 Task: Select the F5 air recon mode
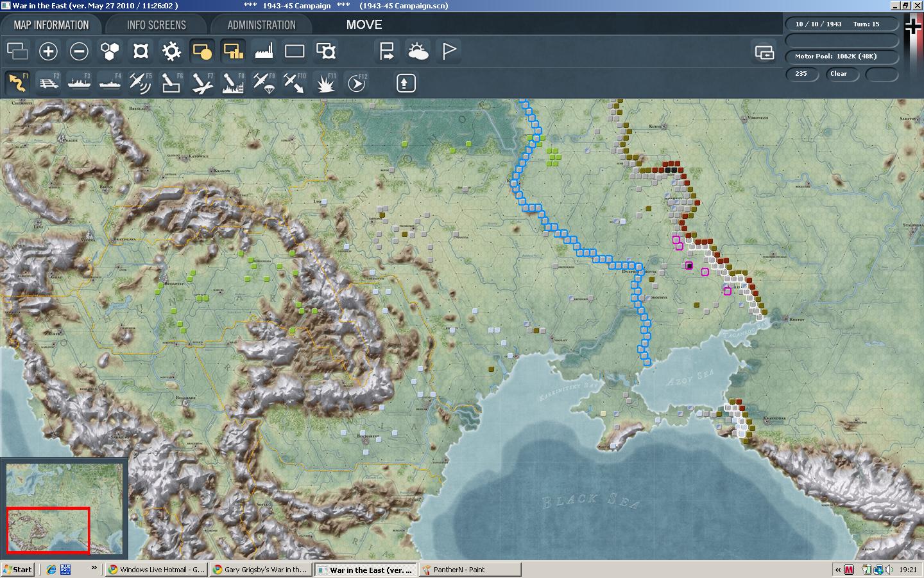(141, 83)
